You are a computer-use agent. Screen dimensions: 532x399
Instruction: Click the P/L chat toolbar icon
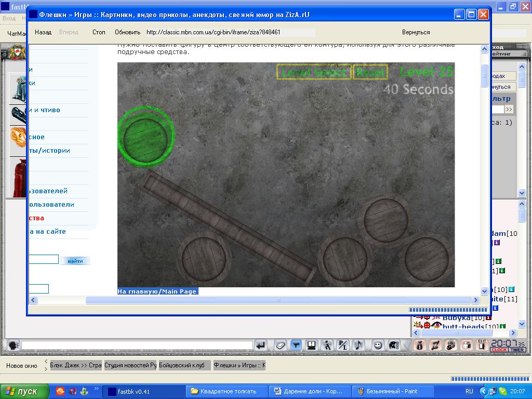click(x=343, y=345)
